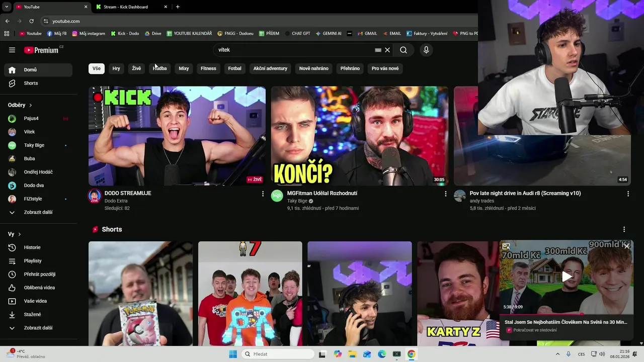Open Dodo dva subscription channel
The image size is (644, 362).
point(38,186)
